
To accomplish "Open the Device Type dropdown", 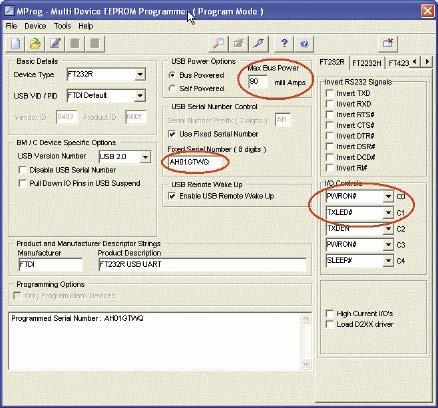I will 140,75.
